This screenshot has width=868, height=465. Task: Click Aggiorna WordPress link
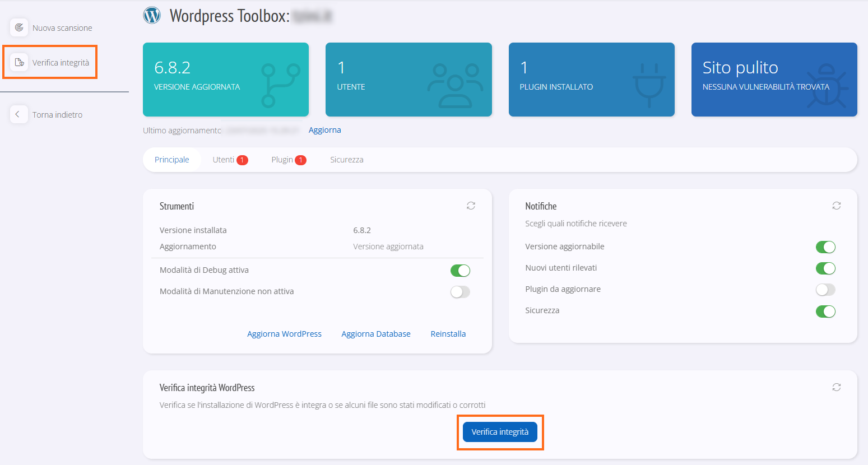point(285,334)
